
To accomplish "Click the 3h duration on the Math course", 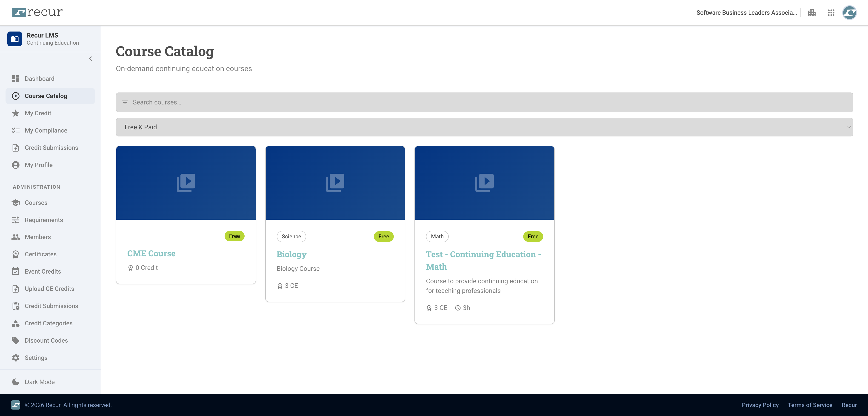I will pyautogui.click(x=463, y=308).
